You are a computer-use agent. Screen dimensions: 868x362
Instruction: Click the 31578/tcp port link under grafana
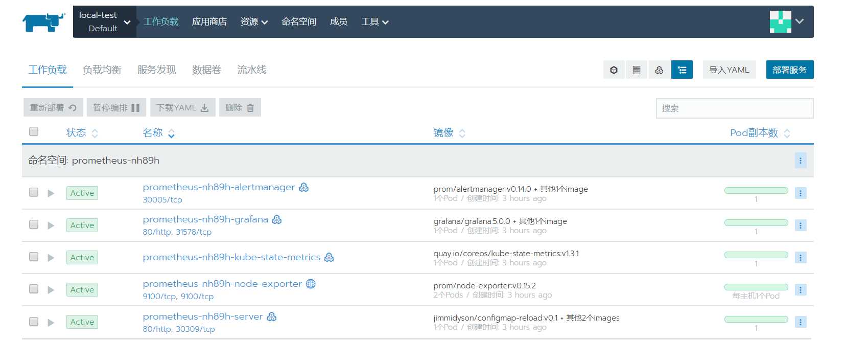pos(194,232)
